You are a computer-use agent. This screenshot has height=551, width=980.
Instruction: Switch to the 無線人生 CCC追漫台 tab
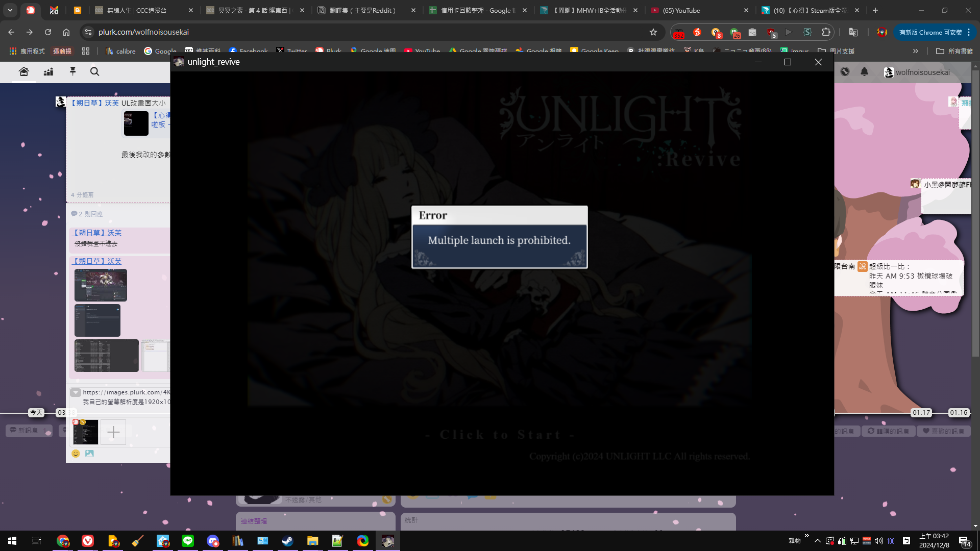[x=144, y=10]
